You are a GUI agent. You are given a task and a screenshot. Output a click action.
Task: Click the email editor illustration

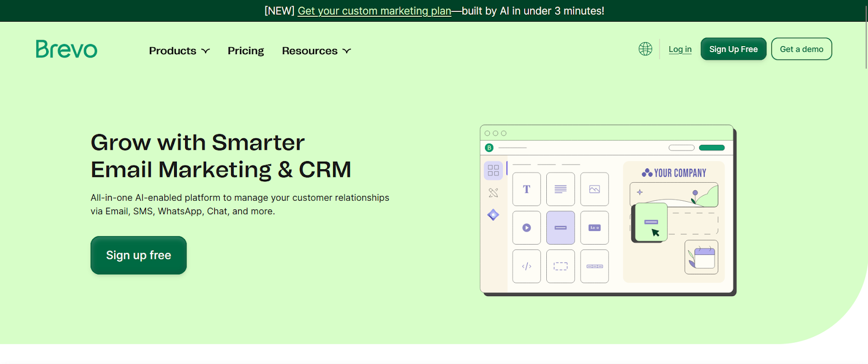coord(608,210)
